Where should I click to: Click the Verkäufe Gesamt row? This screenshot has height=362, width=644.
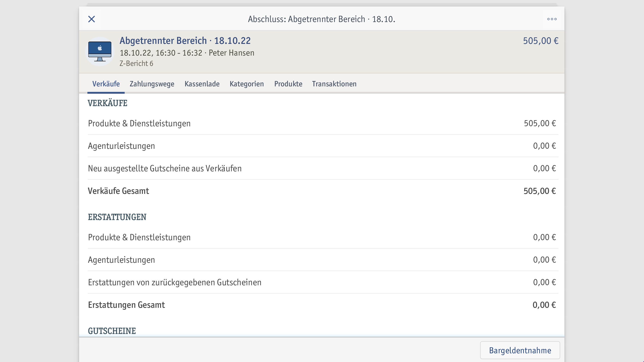tap(323, 191)
